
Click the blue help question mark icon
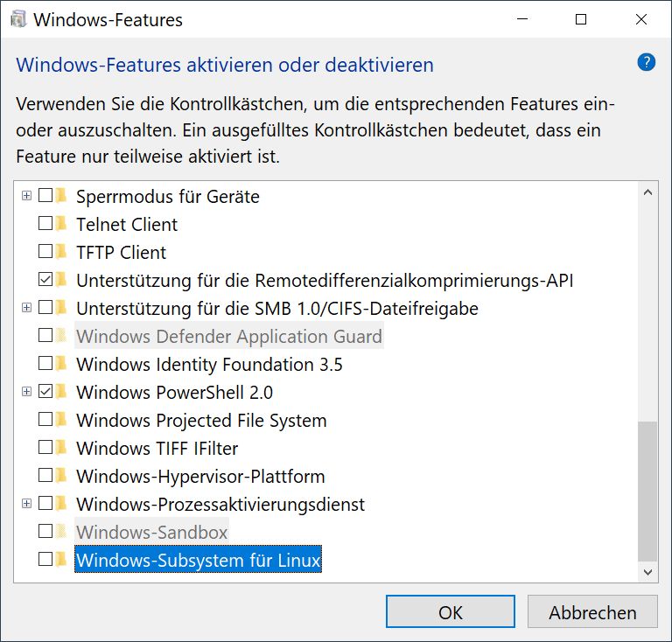[x=646, y=62]
